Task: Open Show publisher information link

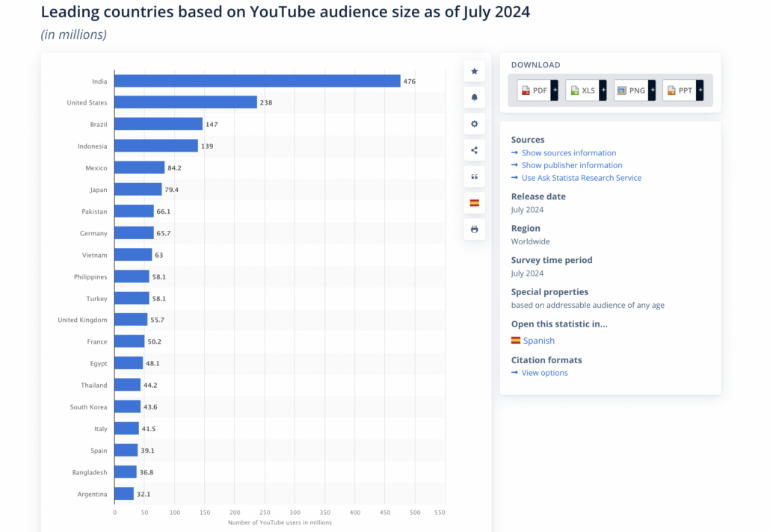Action: [571, 165]
